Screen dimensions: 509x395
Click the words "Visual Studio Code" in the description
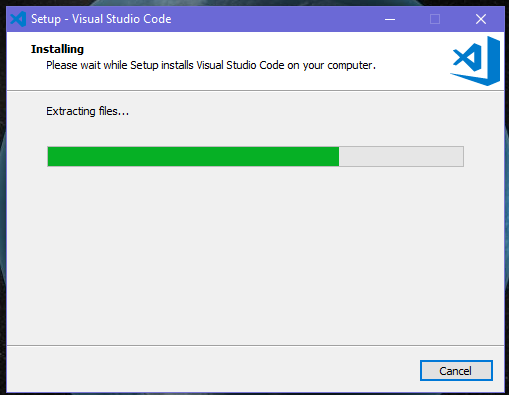(240, 65)
